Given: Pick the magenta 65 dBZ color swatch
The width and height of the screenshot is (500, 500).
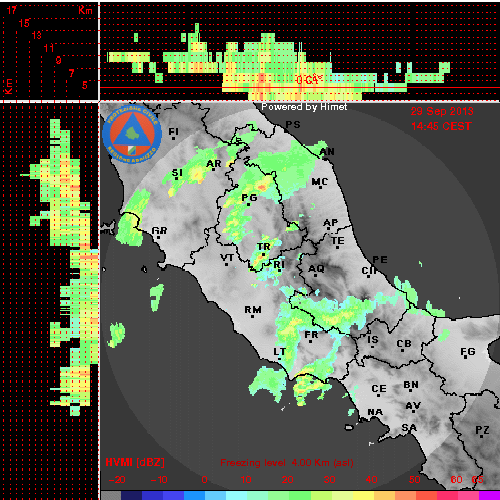Looking at the screenshot, I should pyautogui.click(x=489, y=496).
